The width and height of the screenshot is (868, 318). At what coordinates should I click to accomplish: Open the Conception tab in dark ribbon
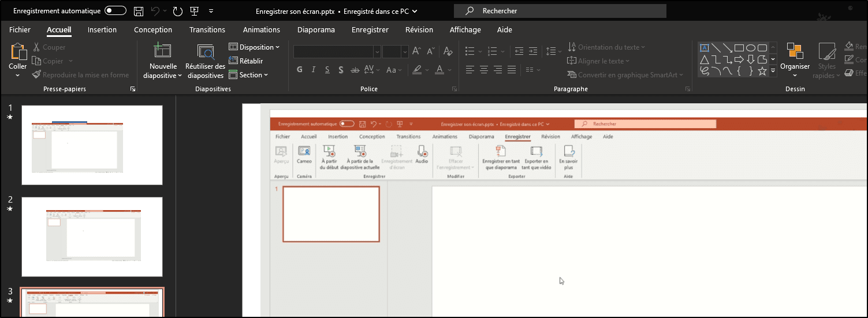(x=153, y=30)
